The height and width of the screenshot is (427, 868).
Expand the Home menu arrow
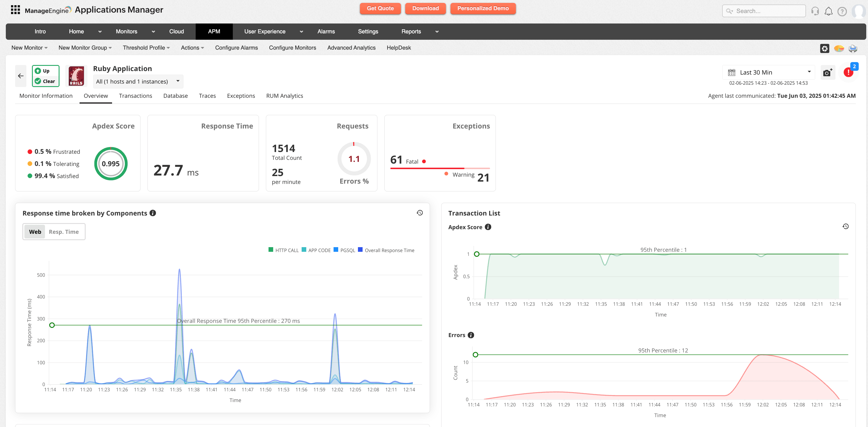pos(100,31)
